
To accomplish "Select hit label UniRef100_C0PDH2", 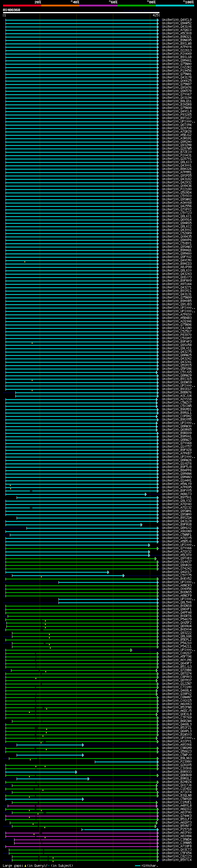I will pos(176,416).
